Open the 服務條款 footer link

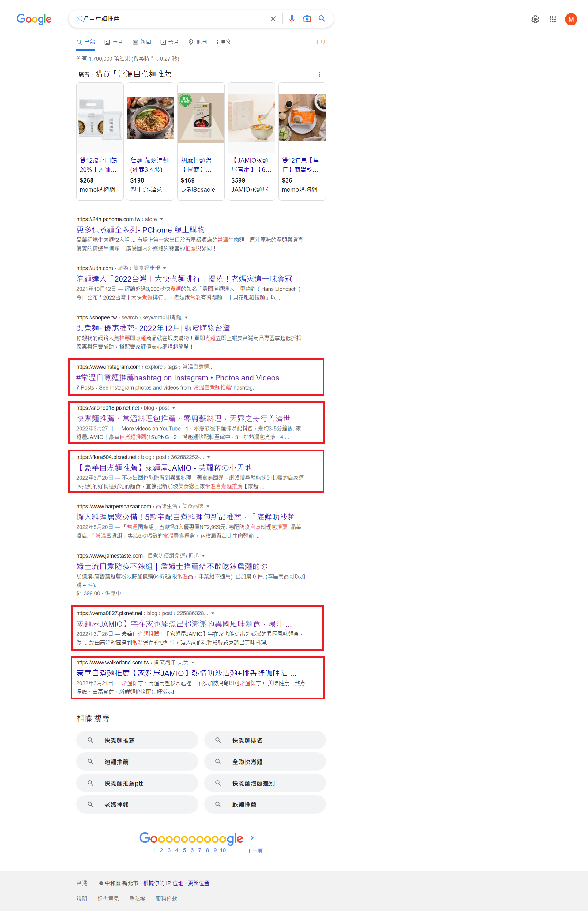pos(166,898)
